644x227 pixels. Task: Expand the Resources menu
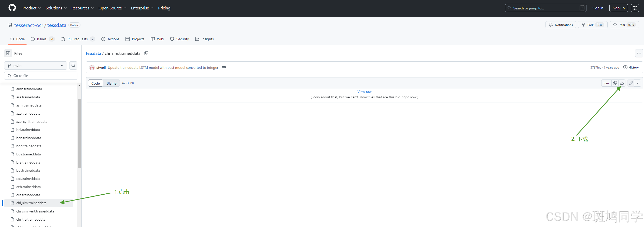coord(82,8)
